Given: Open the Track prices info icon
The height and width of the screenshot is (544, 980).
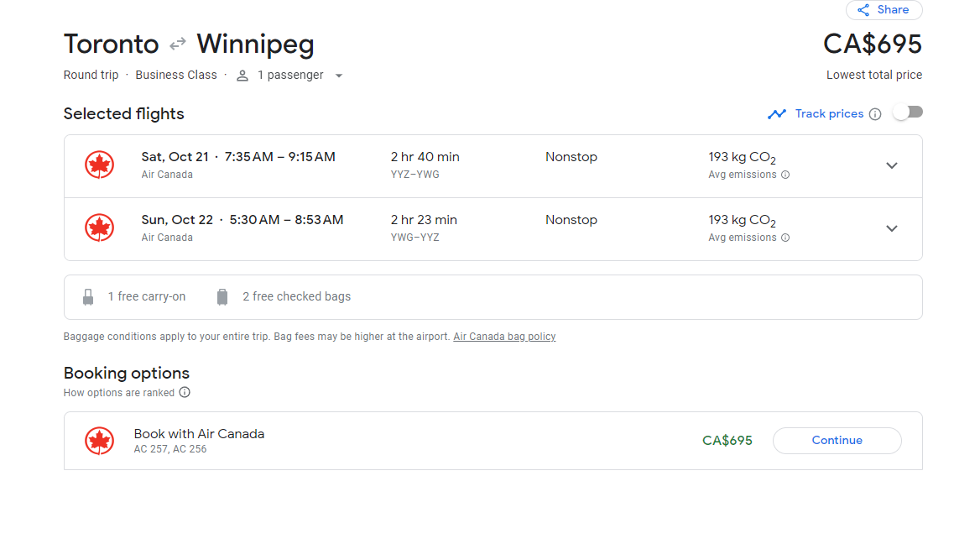Looking at the screenshot, I should 875,114.
